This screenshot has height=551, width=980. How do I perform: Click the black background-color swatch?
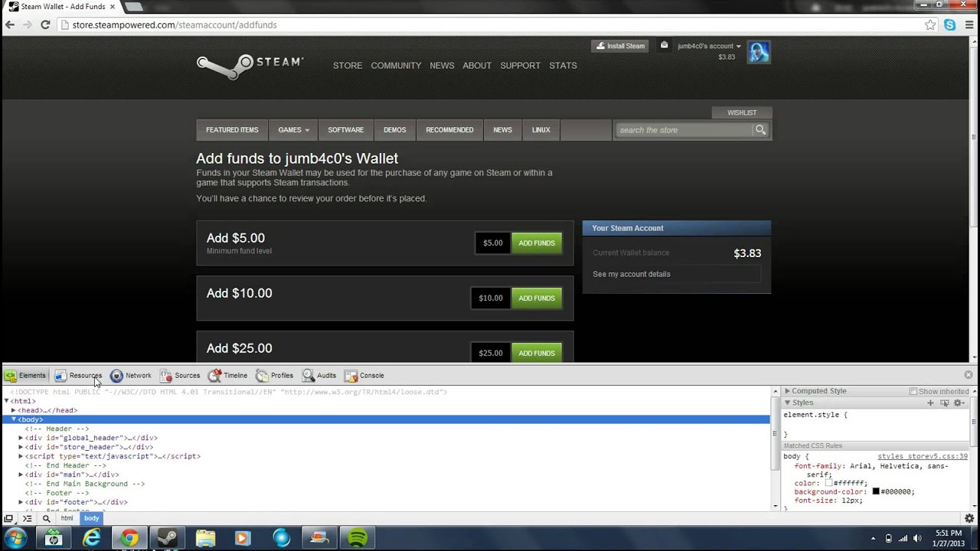click(x=876, y=492)
